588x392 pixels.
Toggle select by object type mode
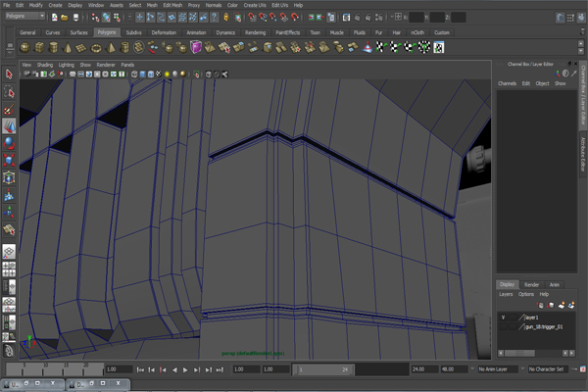pos(107,18)
